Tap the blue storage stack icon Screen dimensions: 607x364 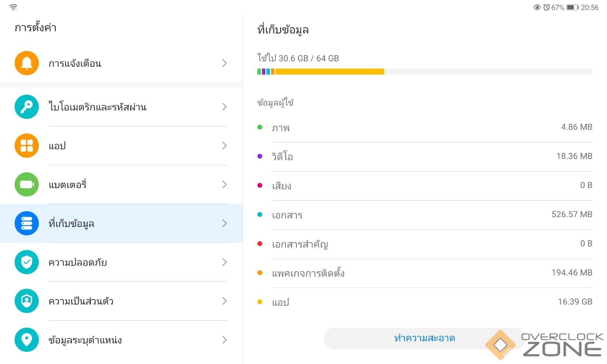(26, 223)
